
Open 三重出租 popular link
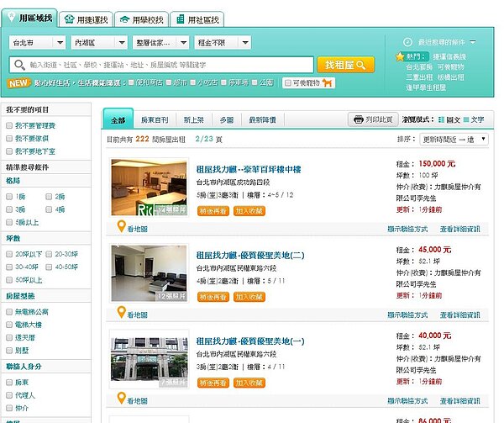coord(419,77)
